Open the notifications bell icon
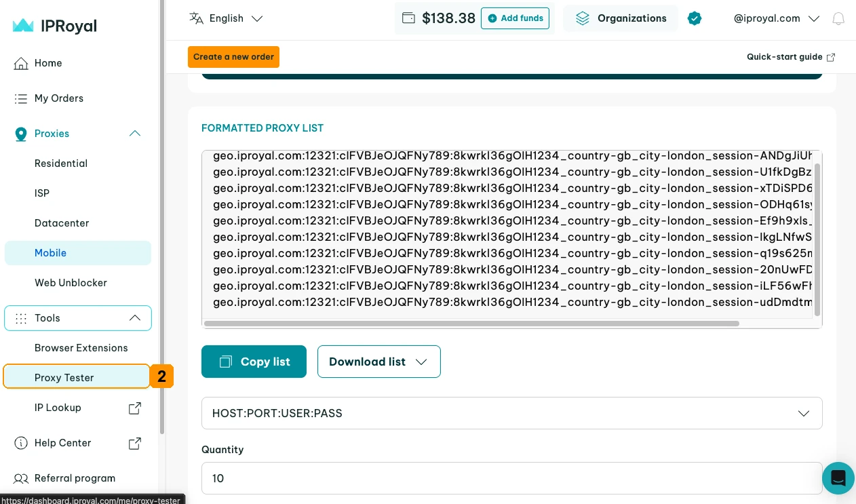856x504 pixels. tap(838, 19)
